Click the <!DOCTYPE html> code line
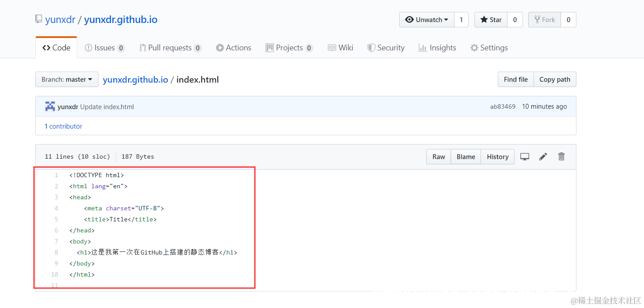 [x=97, y=175]
